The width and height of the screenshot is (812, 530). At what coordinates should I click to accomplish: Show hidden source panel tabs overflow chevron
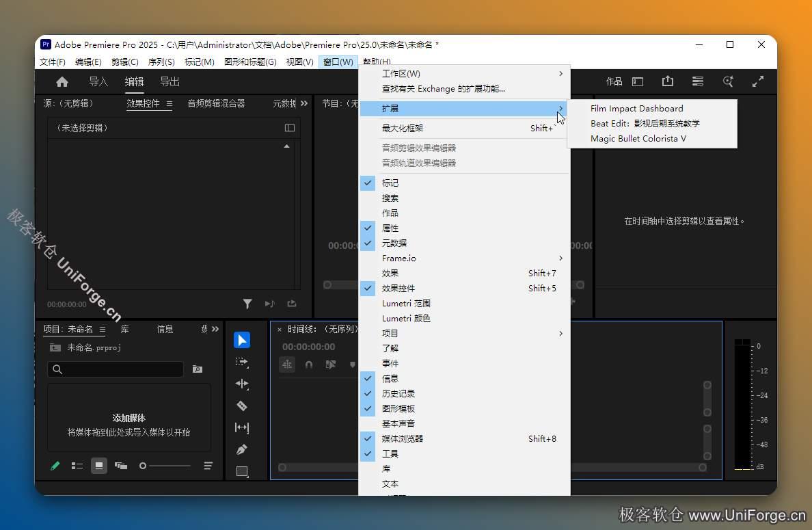tap(304, 104)
